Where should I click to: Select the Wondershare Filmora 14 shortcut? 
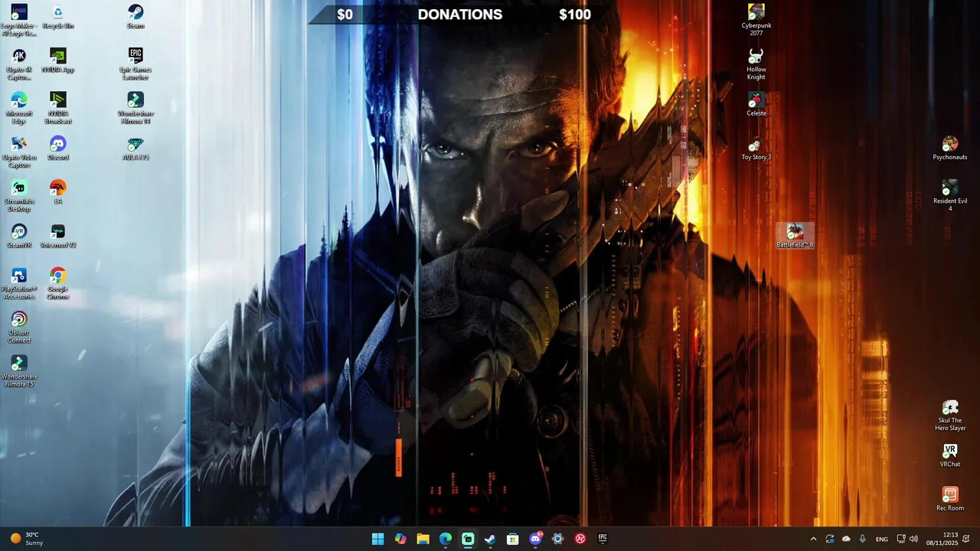click(136, 108)
